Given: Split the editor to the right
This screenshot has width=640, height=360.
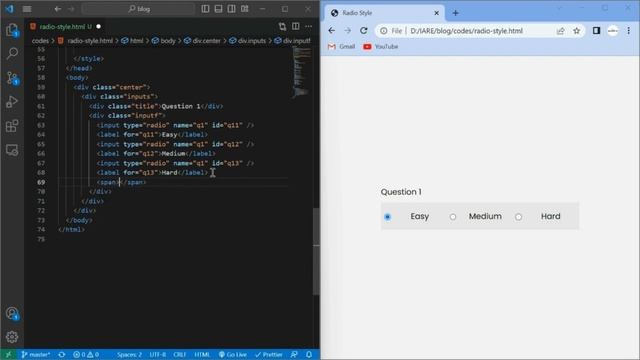Looking at the screenshot, I should [x=296, y=27].
